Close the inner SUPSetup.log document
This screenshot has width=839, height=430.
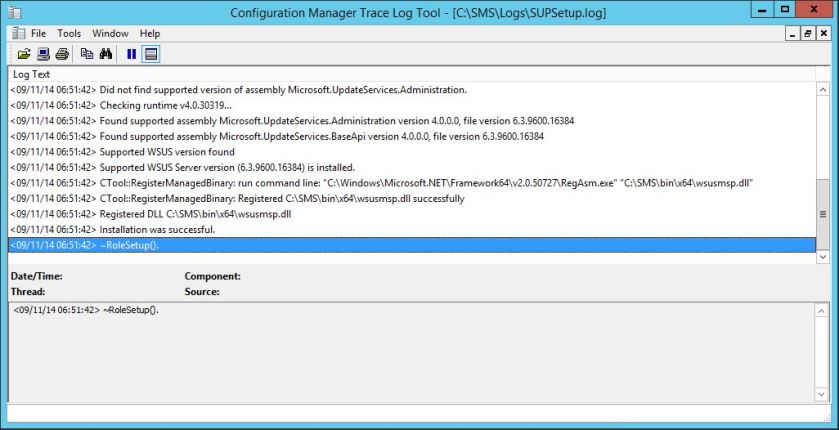(x=823, y=34)
